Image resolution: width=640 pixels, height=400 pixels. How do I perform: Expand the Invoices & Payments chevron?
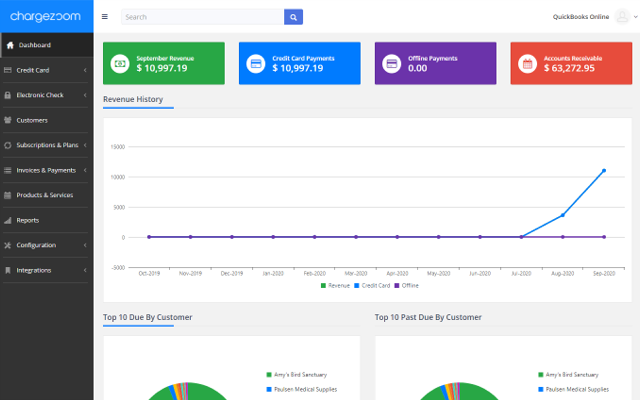point(85,170)
